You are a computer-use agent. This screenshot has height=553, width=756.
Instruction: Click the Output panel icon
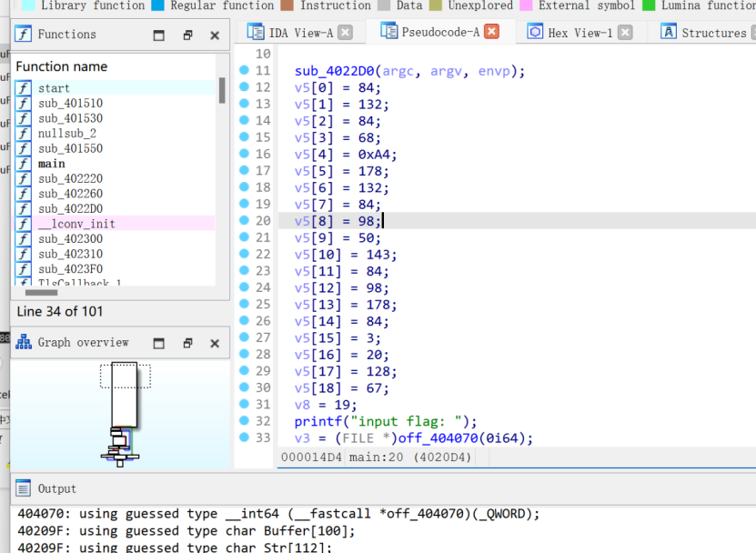pyautogui.click(x=23, y=488)
